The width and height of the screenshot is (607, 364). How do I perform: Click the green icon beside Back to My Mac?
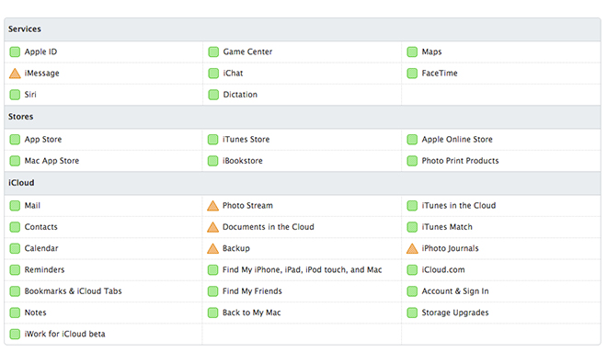pyautogui.click(x=213, y=313)
